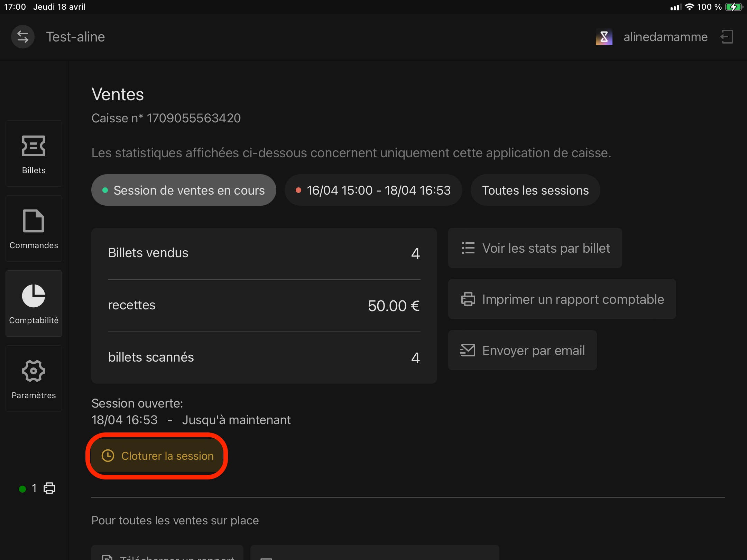The height and width of the screenshot is (560, 747).
Task: Open the Comptabilité section
Action: [34, 304]
